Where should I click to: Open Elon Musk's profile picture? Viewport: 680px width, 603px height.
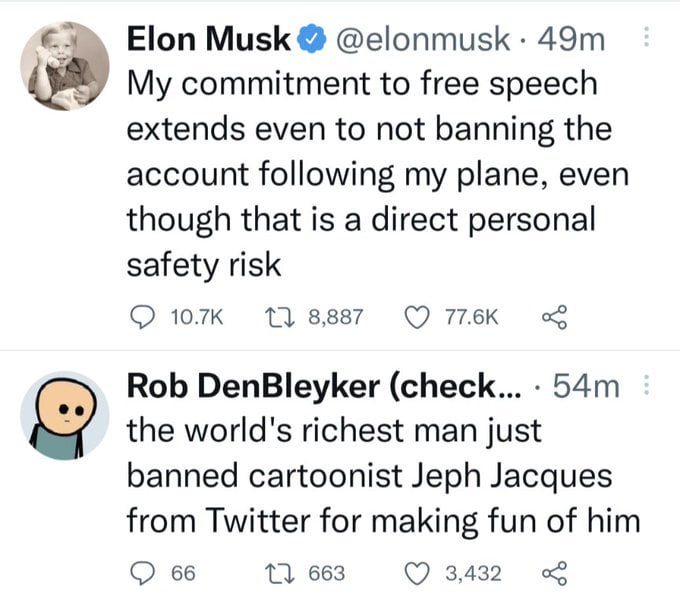(65, 66)
